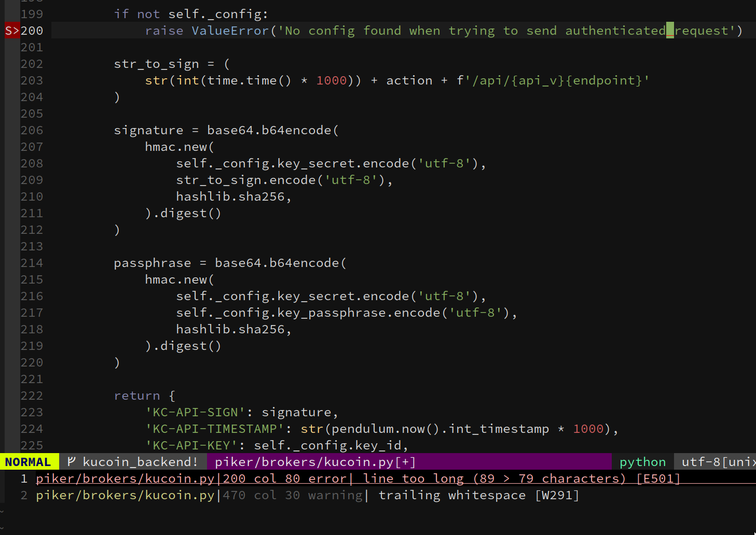Click the ValueError exception name
Image resolution: width=756 pixels, height=535 pixels.
230,31
